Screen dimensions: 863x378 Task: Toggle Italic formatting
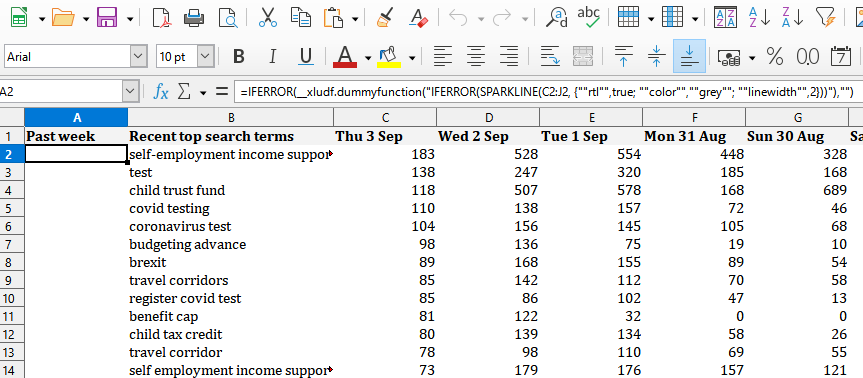(x=272, y=56)
